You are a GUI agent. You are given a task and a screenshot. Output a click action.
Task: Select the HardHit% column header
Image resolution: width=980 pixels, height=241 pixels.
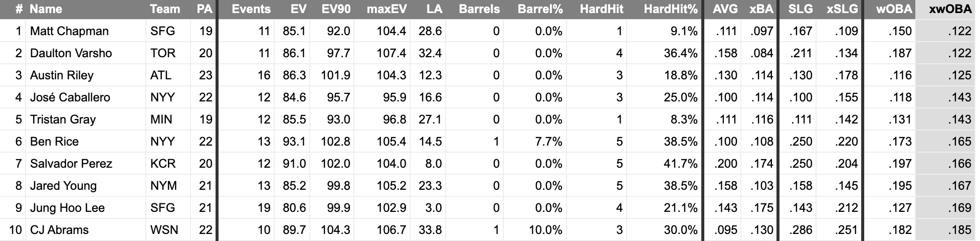pyautogui.click(x=671, y=9)
